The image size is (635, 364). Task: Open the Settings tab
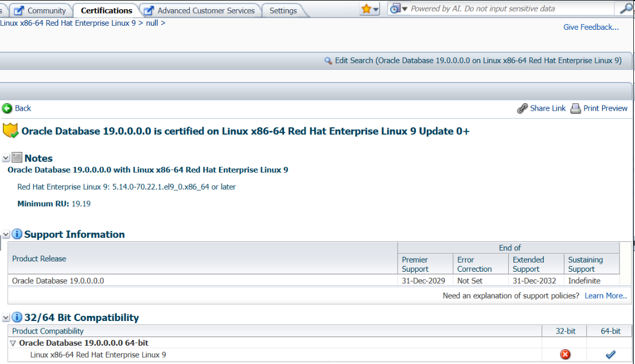[283, 10]
